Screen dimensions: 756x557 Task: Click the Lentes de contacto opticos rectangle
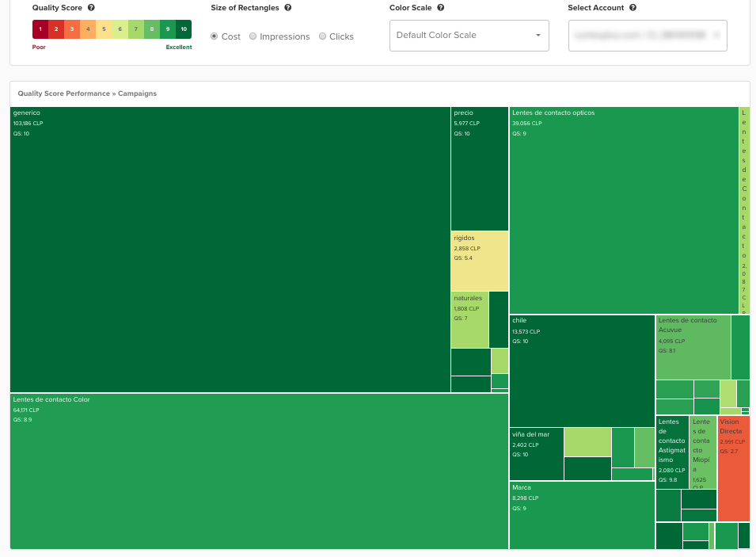click(624, 211)
